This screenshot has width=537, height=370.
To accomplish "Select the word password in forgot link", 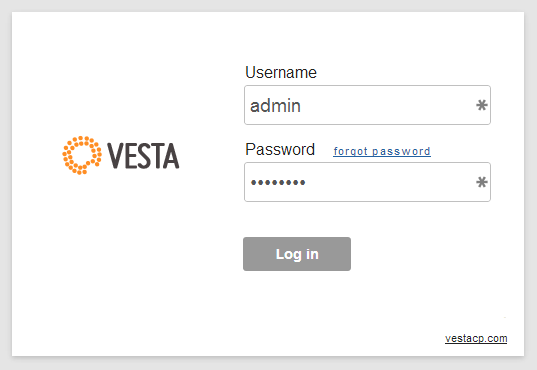I will click(x=401, y=151).
